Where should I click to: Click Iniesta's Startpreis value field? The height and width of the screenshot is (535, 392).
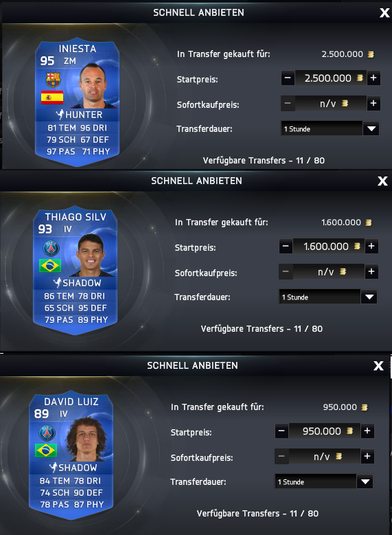pos(330,78)
